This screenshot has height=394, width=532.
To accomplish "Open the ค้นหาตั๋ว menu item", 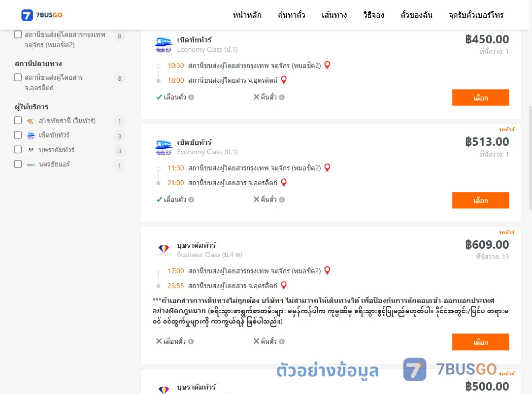I will (x=292, y=15).
